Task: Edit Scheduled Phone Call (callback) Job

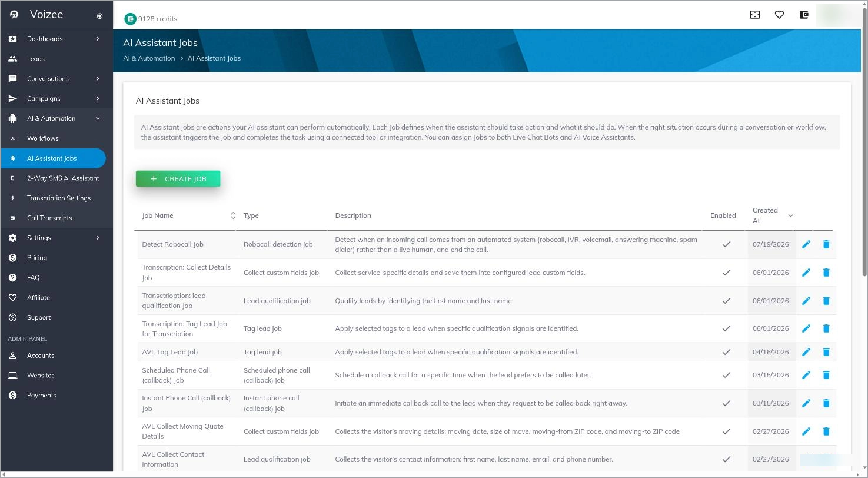Action: (x=806, y=375)
